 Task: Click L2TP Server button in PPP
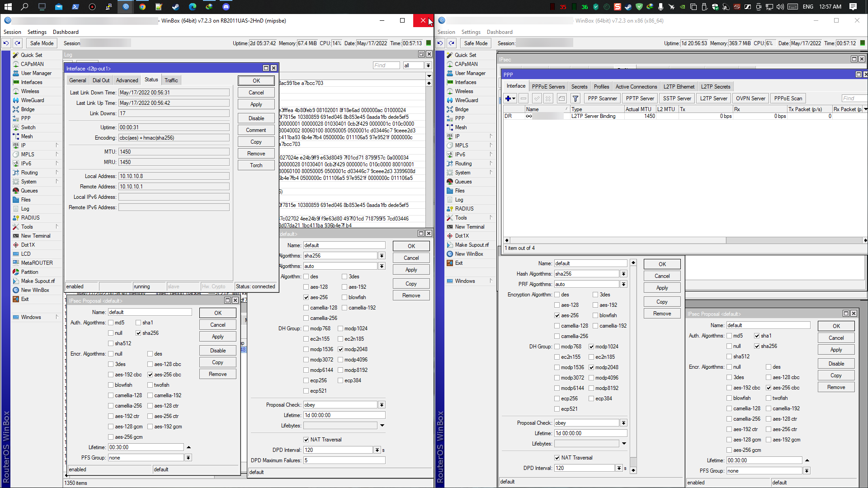pyautogui.click(x=714, y=98)
